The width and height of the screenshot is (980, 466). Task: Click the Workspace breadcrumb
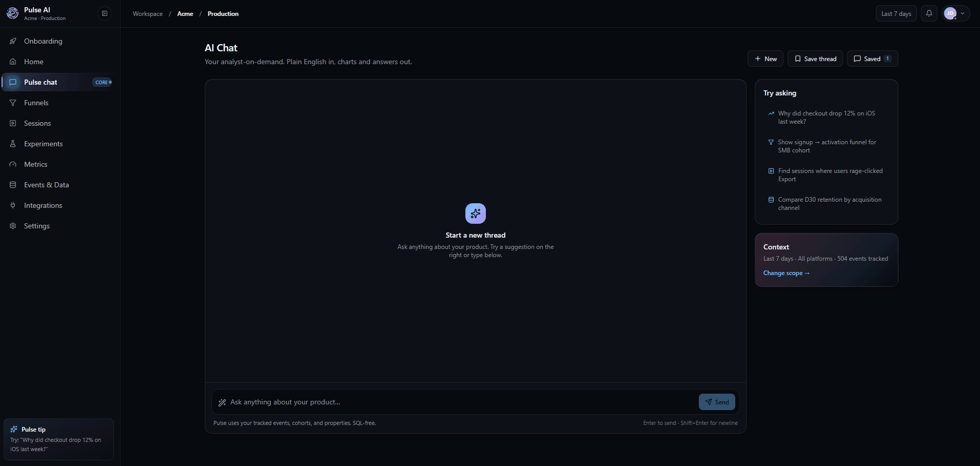[x=148, y=14]
